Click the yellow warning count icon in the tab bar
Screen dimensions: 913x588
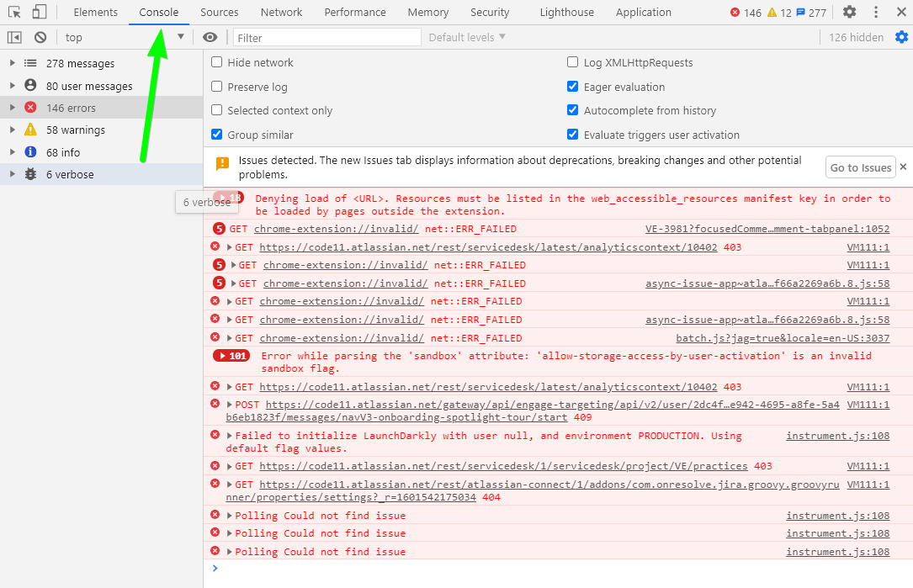[x=772, y=13]
